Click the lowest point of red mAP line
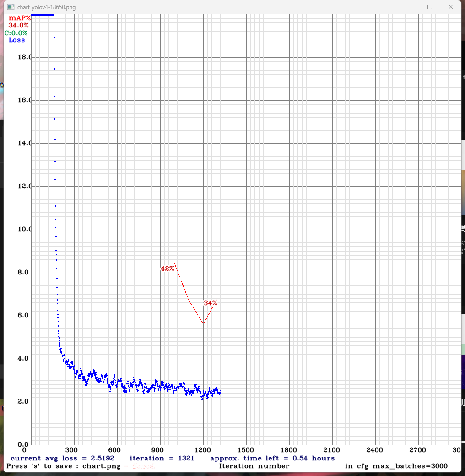Screen dimensions: 465x476 pos(203,324)
